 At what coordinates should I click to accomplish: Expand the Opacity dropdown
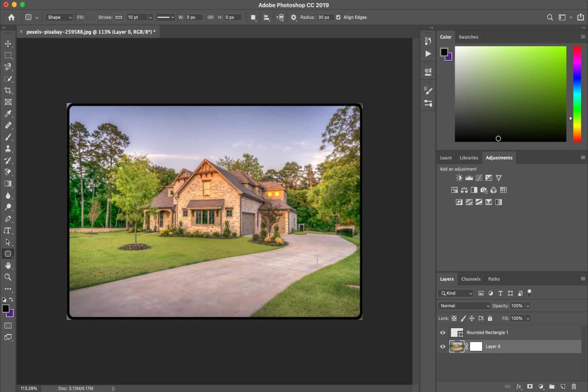pos(528,305)
